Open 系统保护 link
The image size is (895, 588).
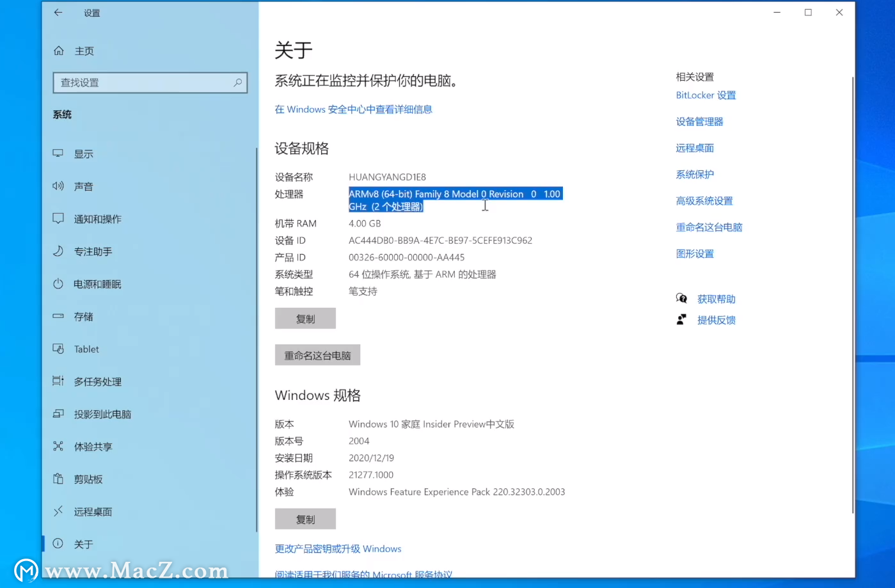click(x=695, y=174)
